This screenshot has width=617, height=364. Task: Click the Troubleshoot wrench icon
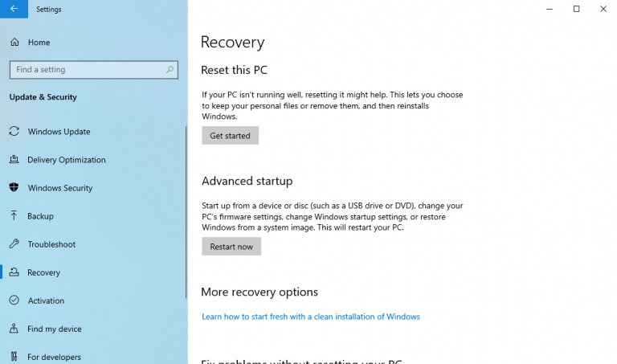pyautogui.click(x=14, y=244)
